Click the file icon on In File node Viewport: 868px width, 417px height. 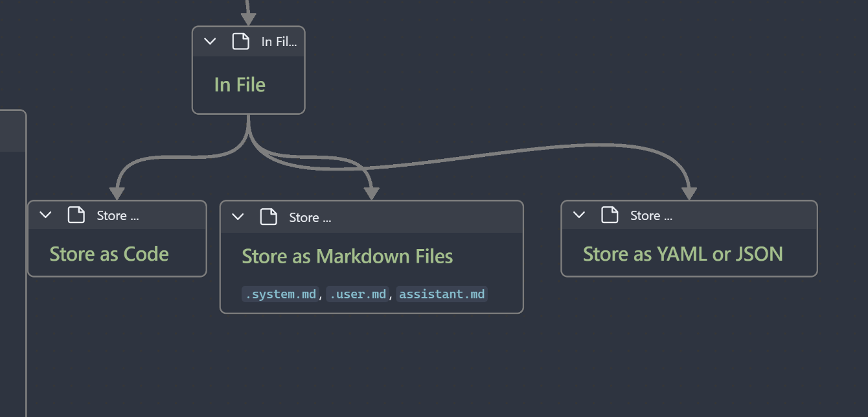(240, 42)
